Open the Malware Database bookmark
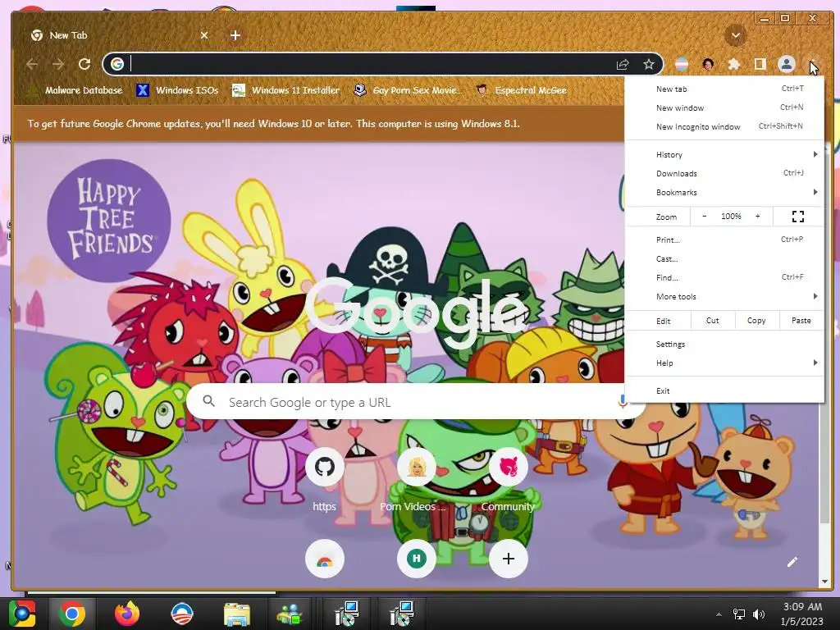This screenshot has width=840, height=630. tap(75, 90)
